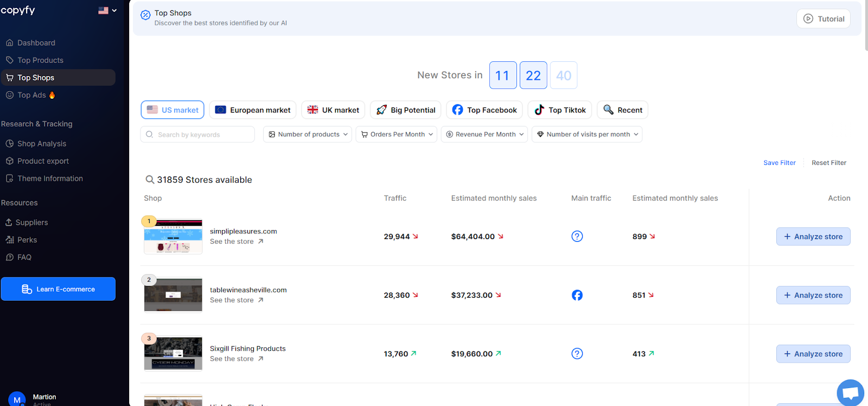Click See the store under simplipleasures.com
The width and height of the screenshot is (868, 406).
point(237,242)
